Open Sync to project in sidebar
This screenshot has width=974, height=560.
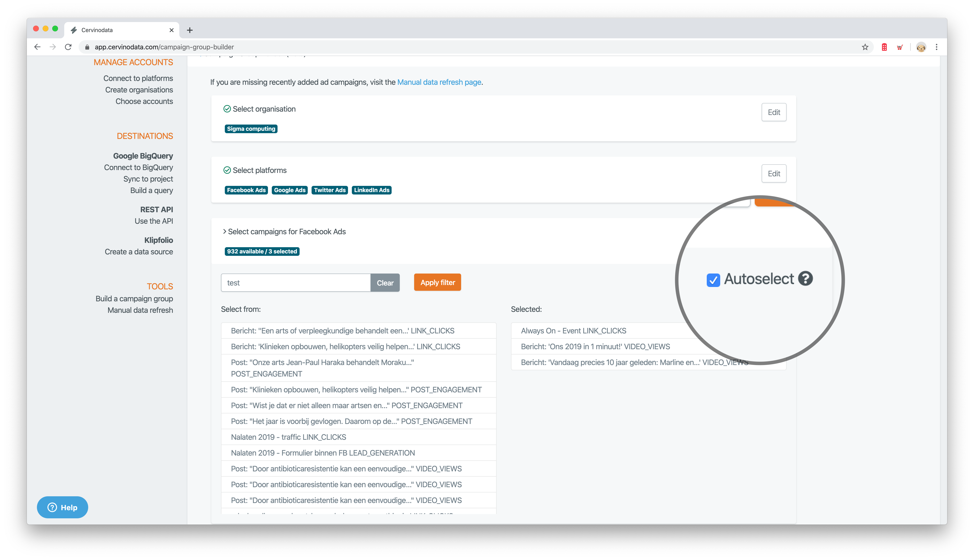pyautogui.click(x=148, y=179)
